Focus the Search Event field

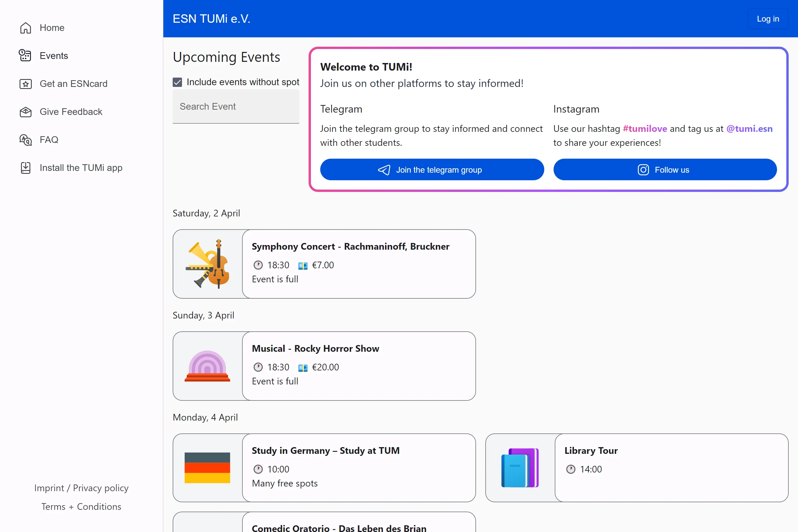pos(236,106)
